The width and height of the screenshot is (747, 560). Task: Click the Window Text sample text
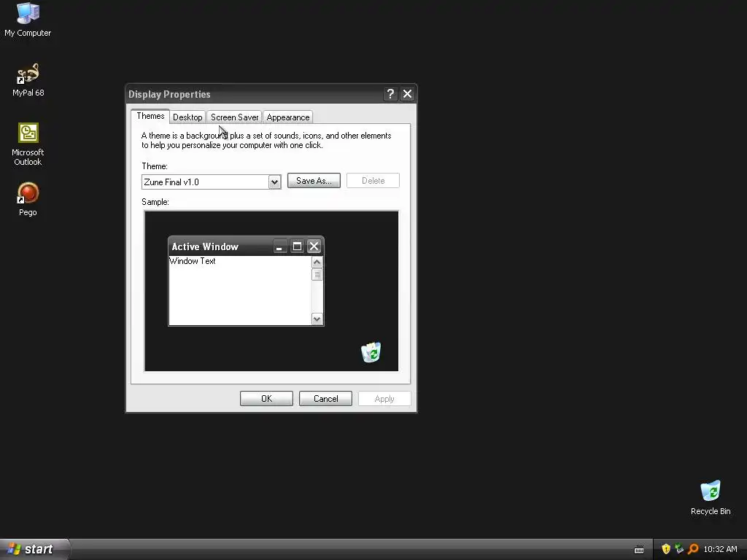click(193, 261)
